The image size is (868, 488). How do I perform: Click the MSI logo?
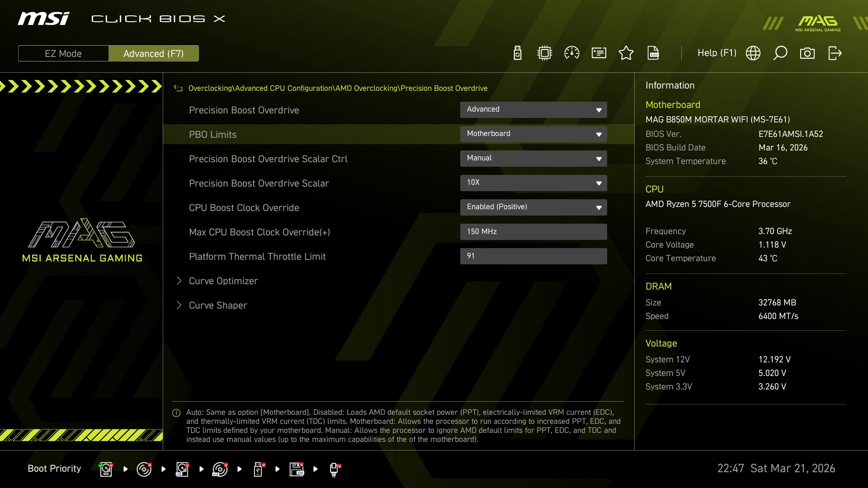[x=43, y=19]
